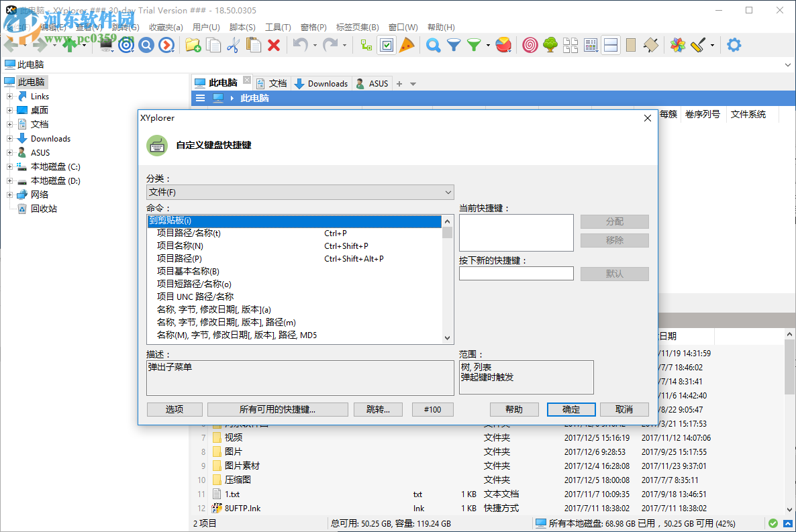796x532 pixels.
Task: Select the Cut (scissors) toolbar icon
Action: 233,45
